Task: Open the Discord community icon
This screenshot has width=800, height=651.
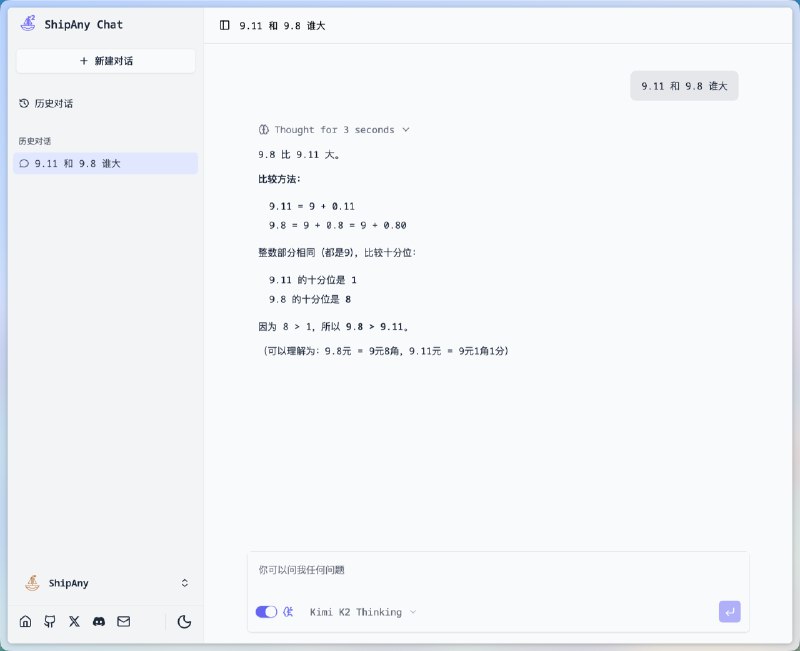Action: point(98,621)
